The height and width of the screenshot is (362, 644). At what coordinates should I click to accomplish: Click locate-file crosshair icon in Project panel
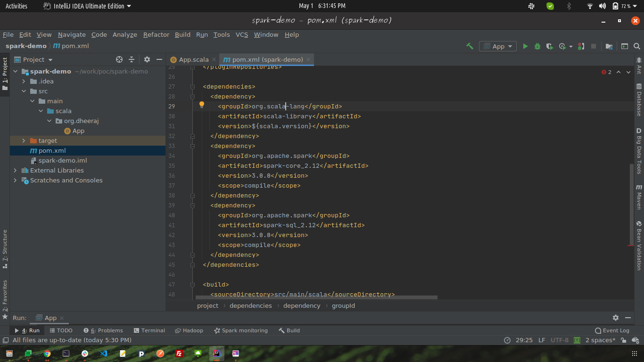tap(119, 59)
